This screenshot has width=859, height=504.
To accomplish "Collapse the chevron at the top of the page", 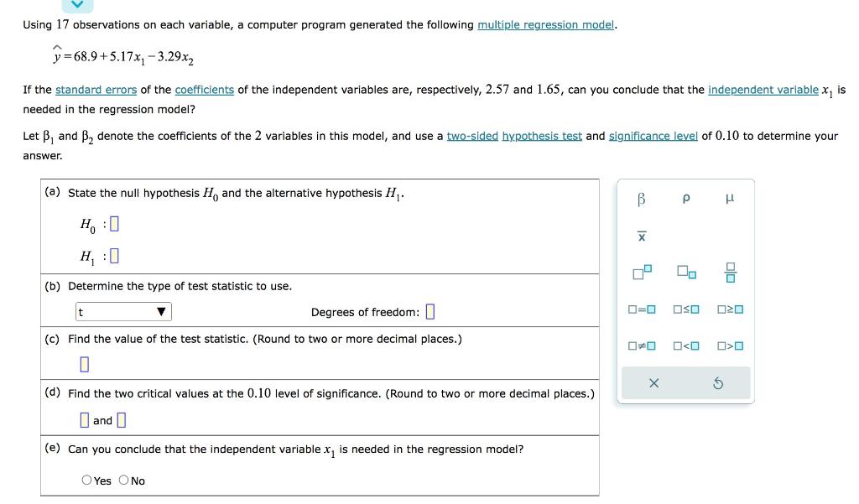I will (x=75, y=7).
